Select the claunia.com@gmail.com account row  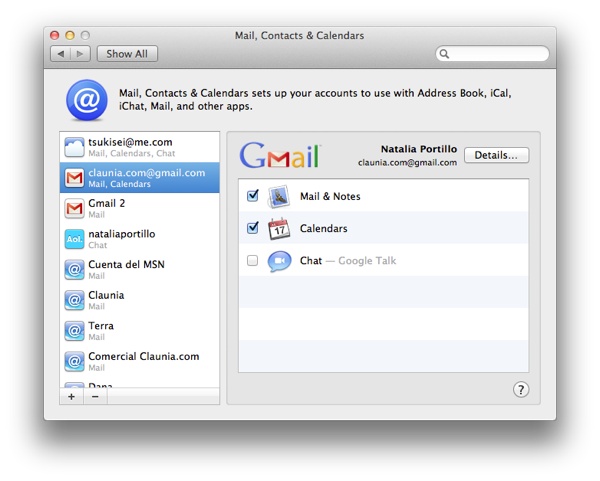[140, 178]
